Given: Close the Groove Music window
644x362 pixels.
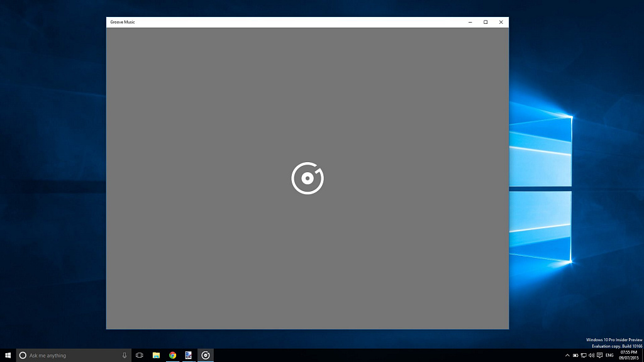Looking at the screenshot, I should (x=501, y=22).
